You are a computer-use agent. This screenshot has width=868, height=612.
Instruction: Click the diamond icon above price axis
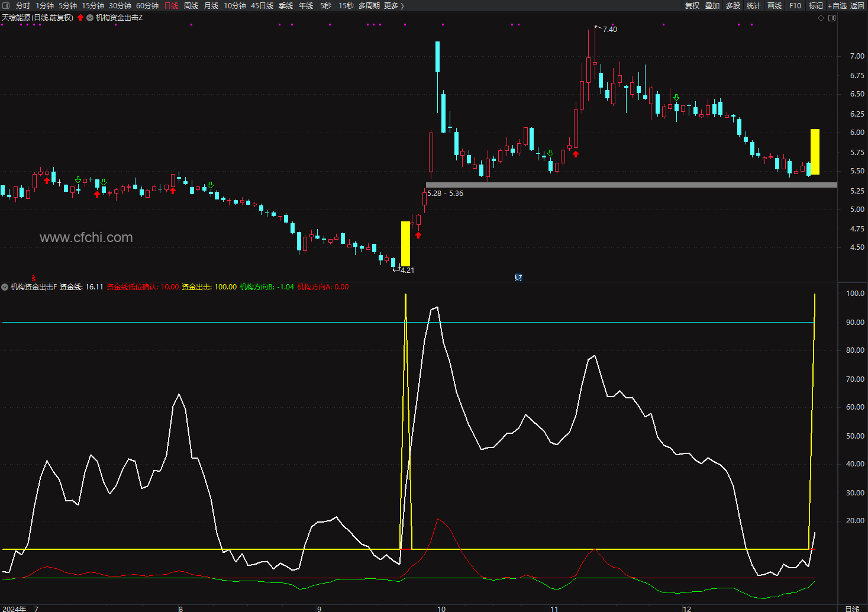pos(821,18)
